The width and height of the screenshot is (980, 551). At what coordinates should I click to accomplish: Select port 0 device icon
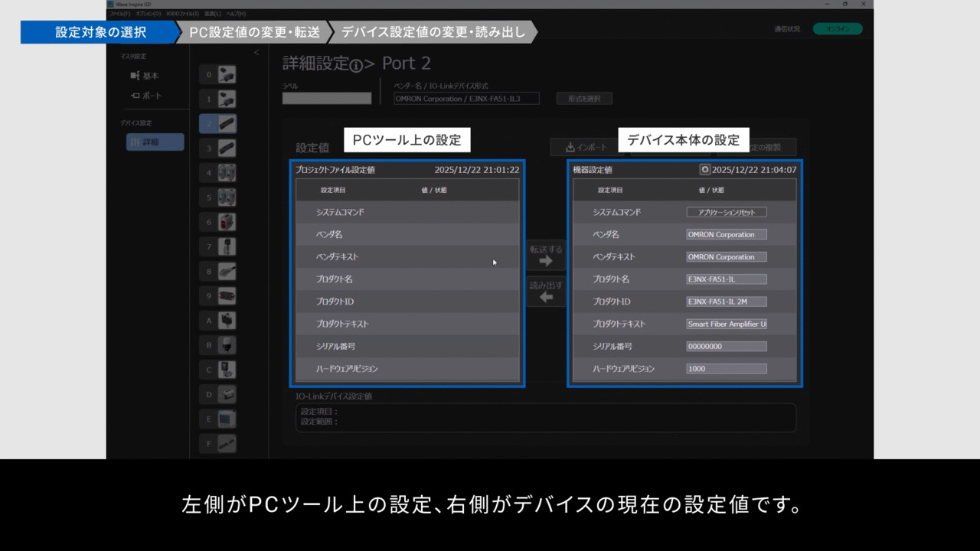[x=227, y=74]
